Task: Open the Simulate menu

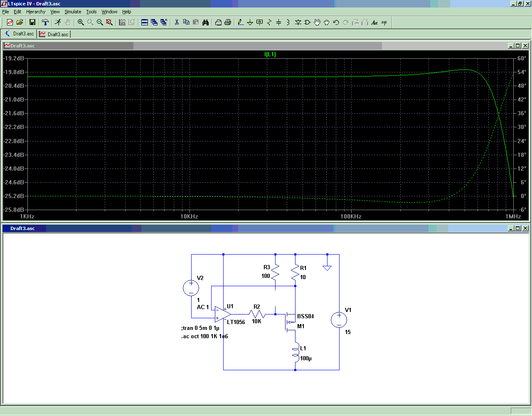Action: point(73,12)
